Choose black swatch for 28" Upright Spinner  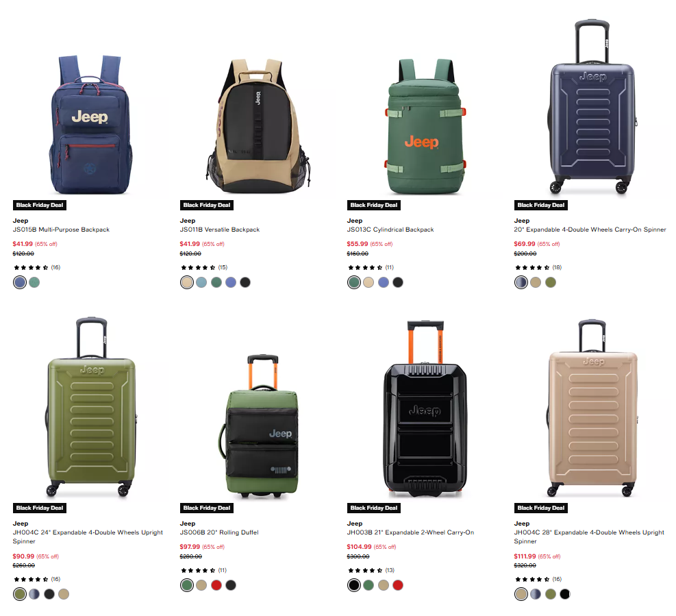coord(565,594)
